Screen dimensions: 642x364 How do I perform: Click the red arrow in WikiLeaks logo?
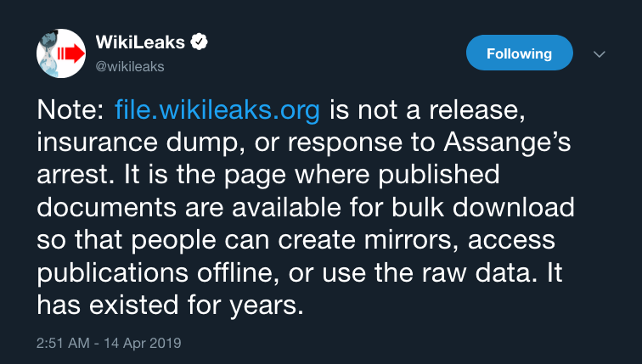click(73, 55)
